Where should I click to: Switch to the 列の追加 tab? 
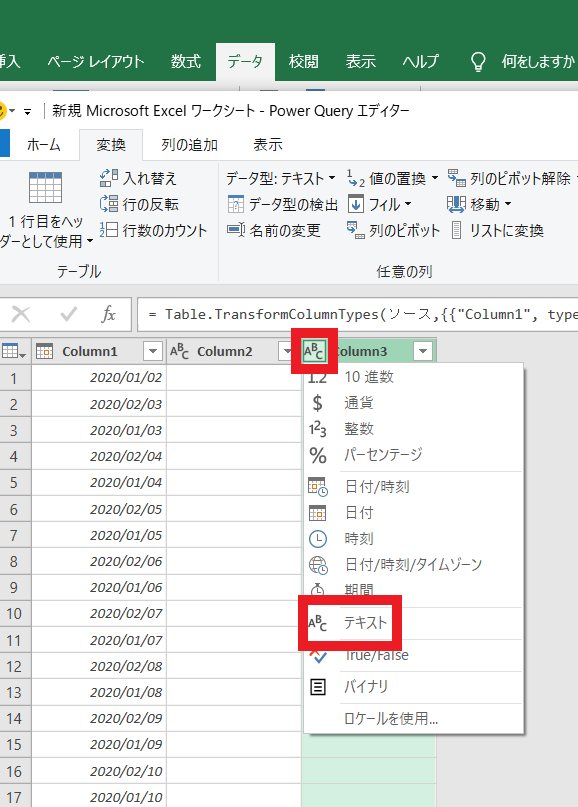(x=189, y=145)
